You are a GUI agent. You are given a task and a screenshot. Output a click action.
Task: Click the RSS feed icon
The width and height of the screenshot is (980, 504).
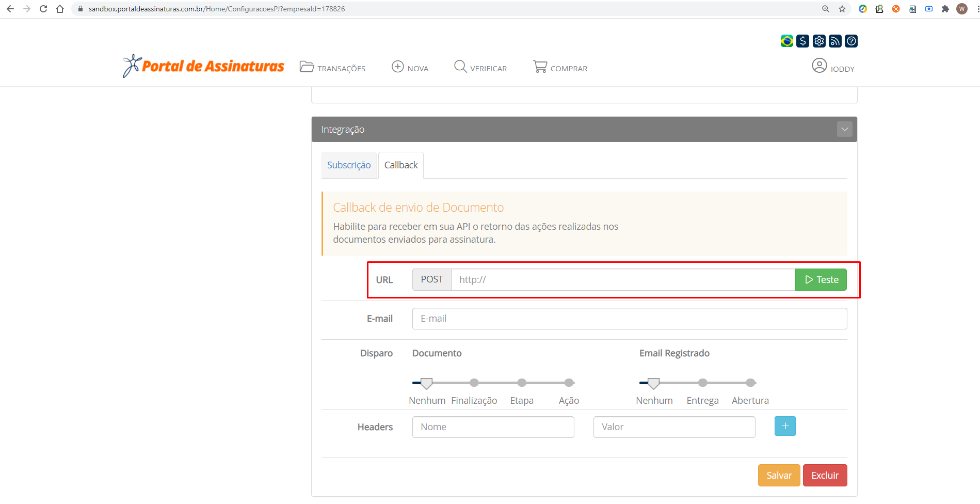(x=835, y=41)
